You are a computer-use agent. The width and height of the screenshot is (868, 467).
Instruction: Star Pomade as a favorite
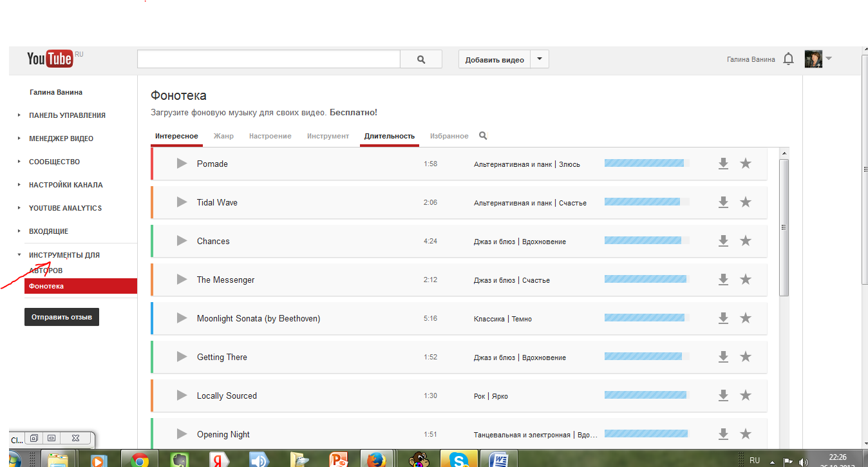click(746, 164)
